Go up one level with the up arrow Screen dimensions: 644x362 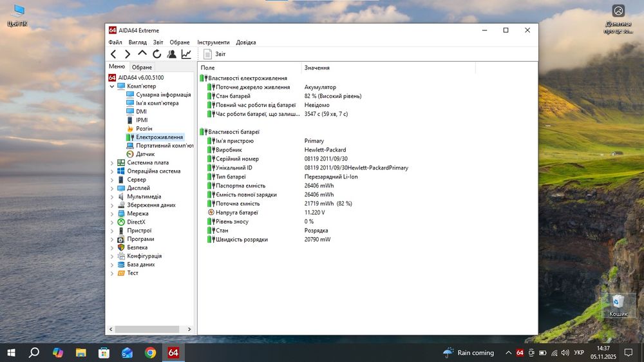142,53
